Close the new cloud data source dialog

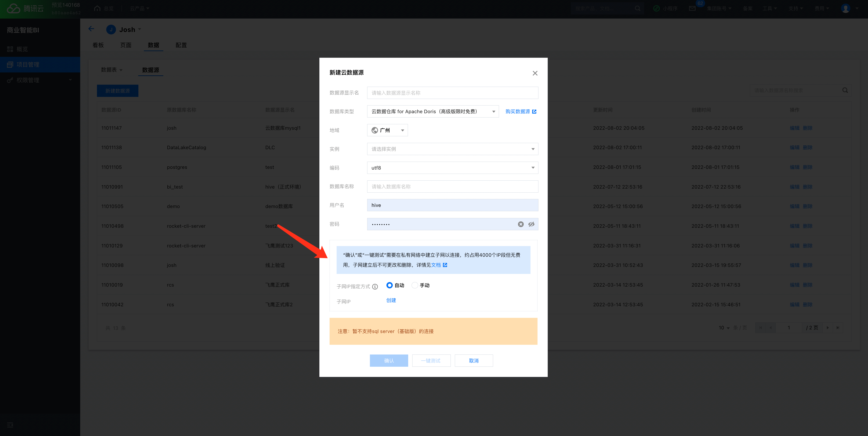pyautogui.click(x=535, y=73)
